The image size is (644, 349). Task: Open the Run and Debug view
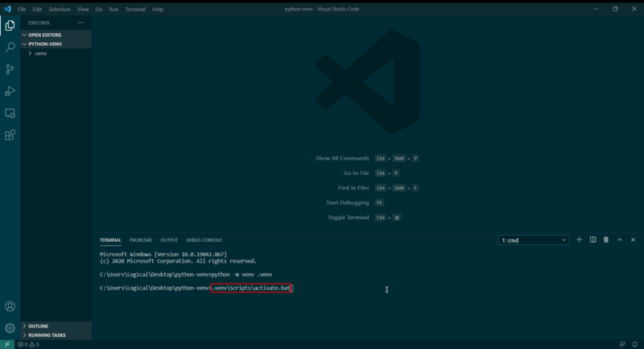[10, 91]
